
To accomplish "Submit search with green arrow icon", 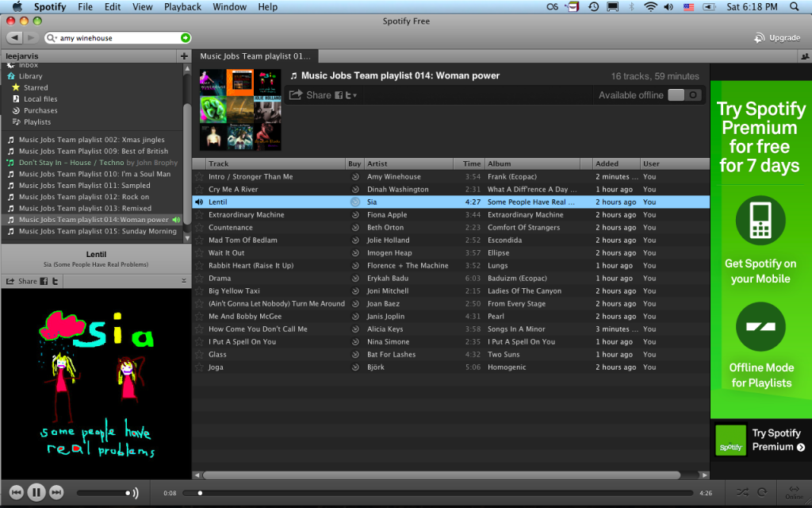I will [185, 38].
